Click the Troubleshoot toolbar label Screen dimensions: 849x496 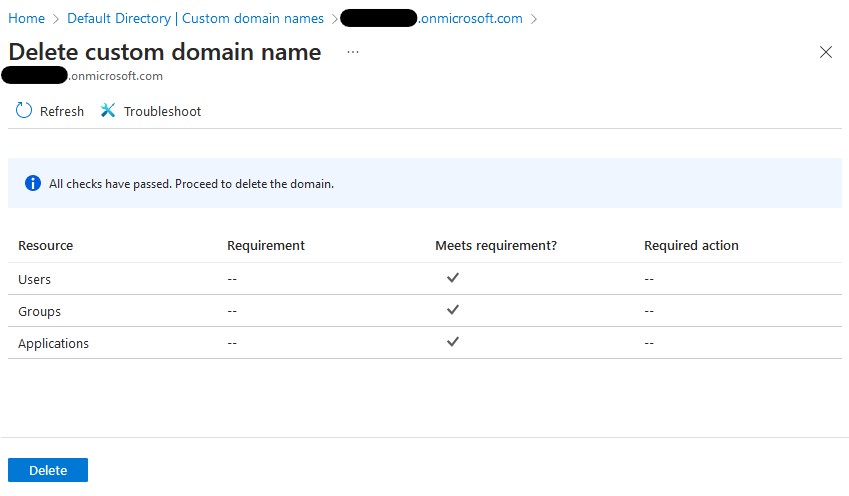click(162, 112)
